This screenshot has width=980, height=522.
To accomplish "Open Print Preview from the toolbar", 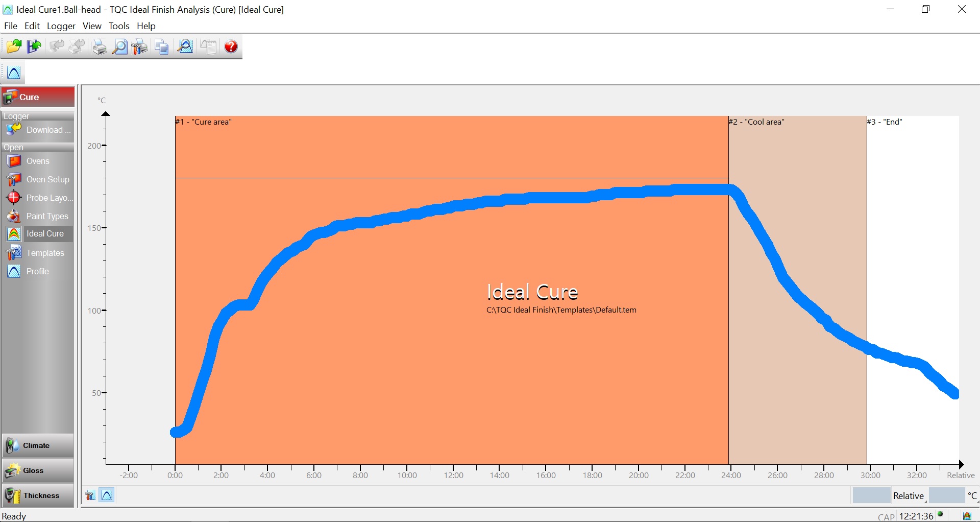I will pos(119,46).
